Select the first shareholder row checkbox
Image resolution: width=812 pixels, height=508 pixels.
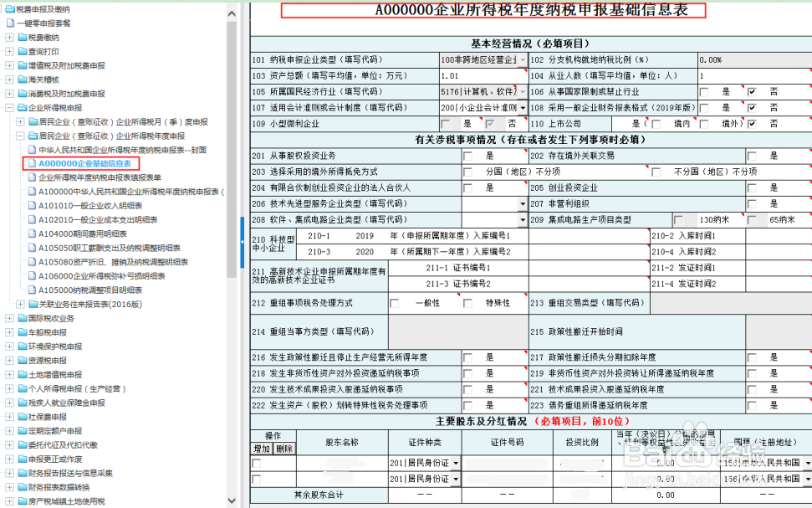pos(257,464)
